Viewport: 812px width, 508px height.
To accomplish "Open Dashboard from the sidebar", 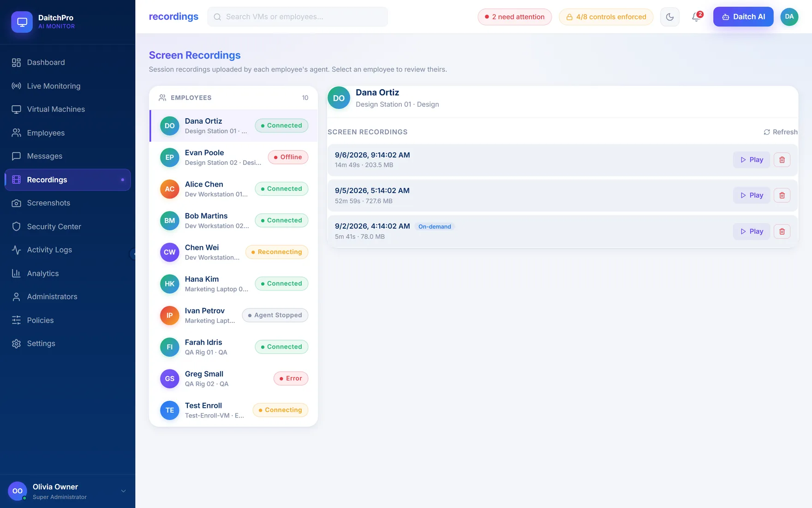I will point(67,62).
